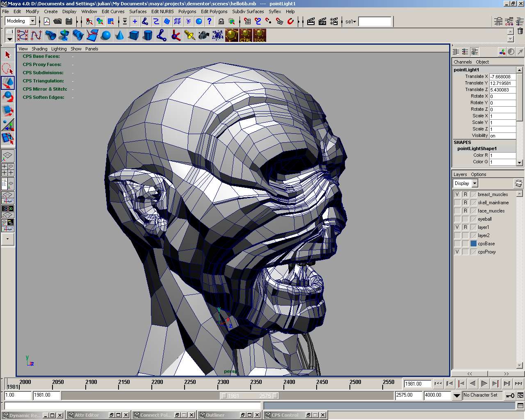Click the IPR render icon

point(322,21)
